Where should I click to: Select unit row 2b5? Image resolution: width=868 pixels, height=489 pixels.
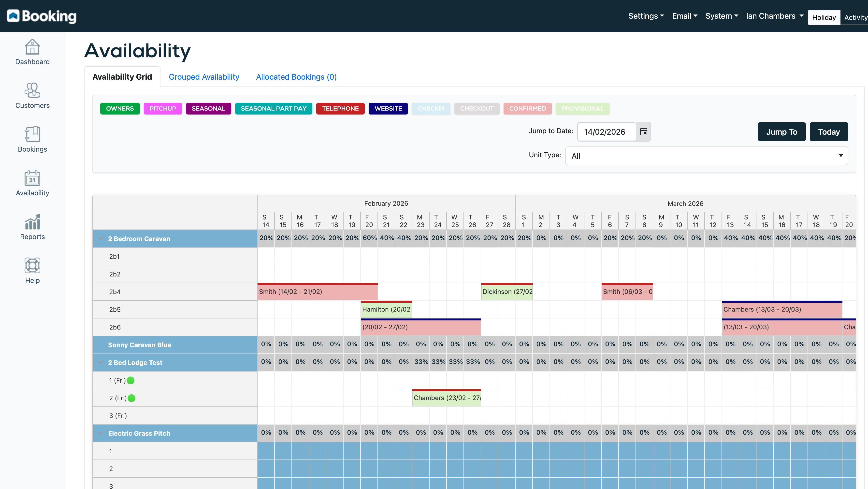175,309
